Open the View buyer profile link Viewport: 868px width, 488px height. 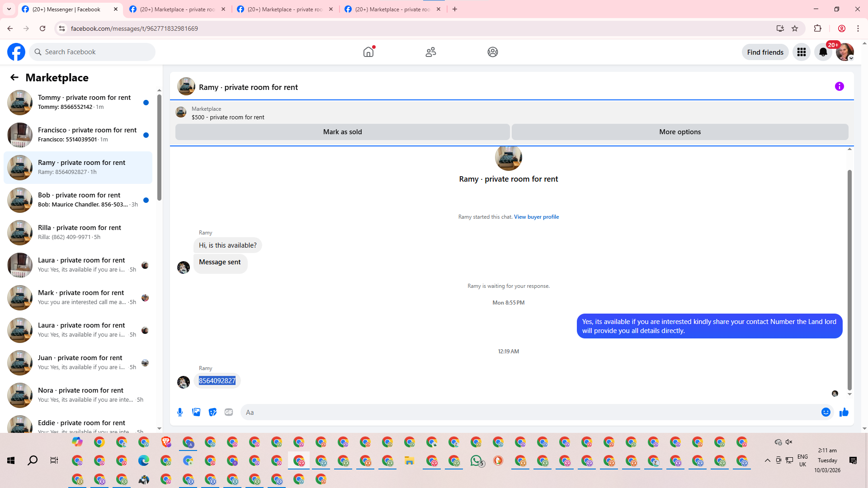[536, 217]
